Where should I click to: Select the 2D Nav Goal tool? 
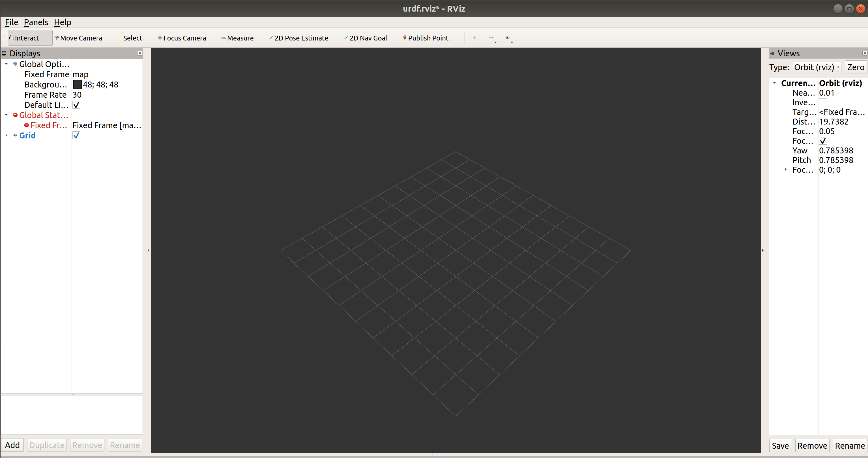pos(366,38)
